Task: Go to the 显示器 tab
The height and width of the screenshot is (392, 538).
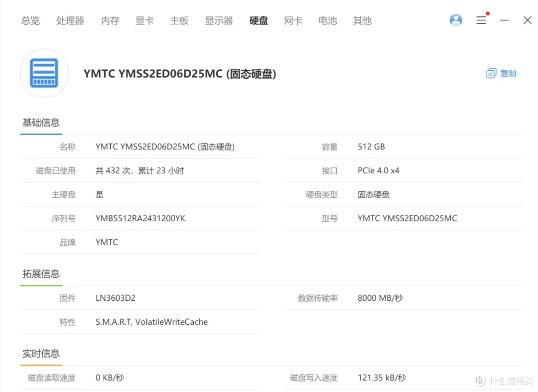Action: point(219,20)
